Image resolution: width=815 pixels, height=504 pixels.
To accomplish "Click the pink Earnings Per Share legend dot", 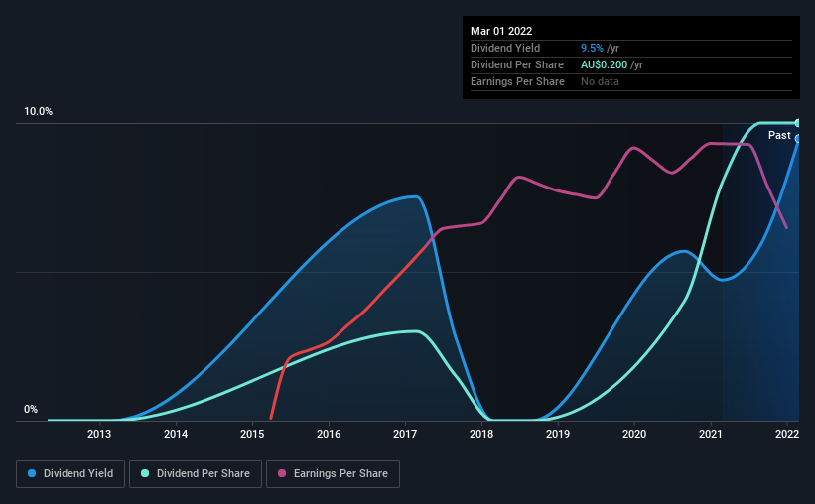I will (x=282, y=473).
